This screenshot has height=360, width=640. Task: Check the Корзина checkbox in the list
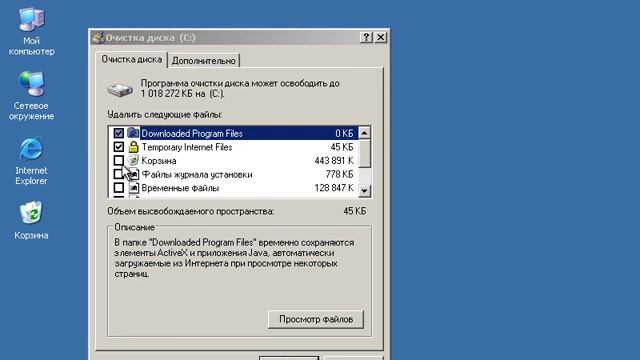click(x=119, y=160)
